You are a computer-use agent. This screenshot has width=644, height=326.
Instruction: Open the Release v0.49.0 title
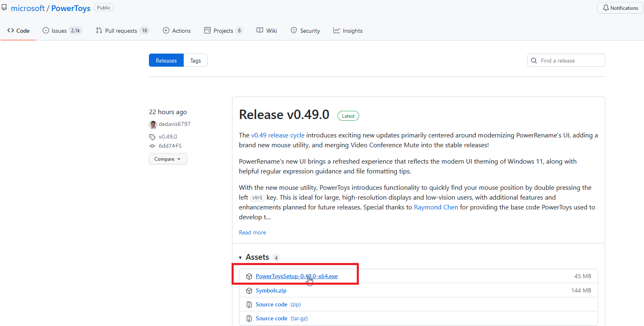pos(284,115)
